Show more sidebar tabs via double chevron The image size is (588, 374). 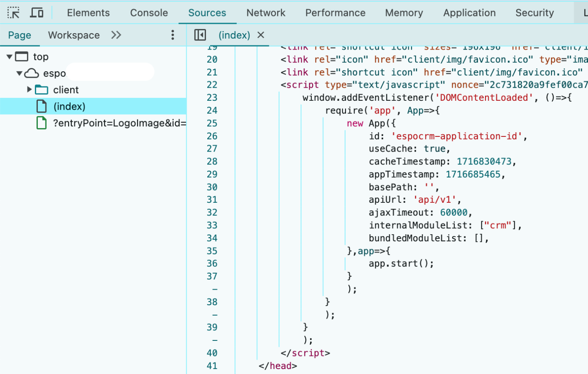coord(116,35)
